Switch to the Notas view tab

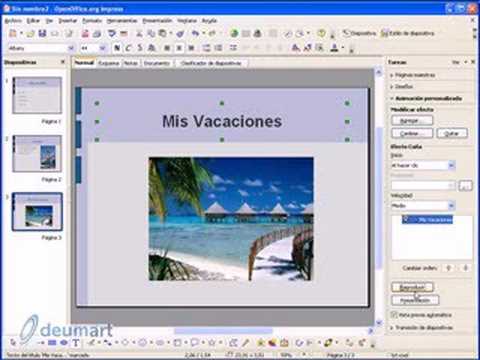click(x=131, y=63)
